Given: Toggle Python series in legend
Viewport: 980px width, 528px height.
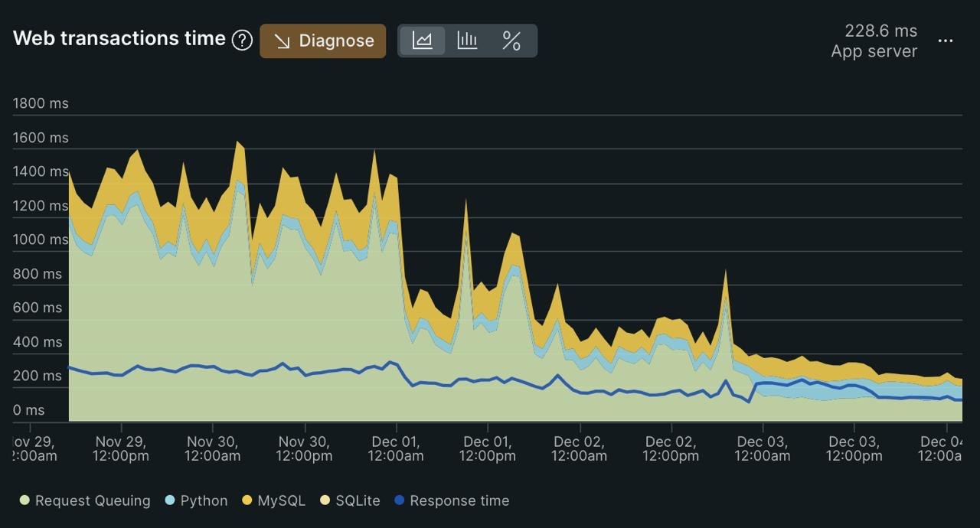Looking at the screenshot, I should tap(204, 500).
